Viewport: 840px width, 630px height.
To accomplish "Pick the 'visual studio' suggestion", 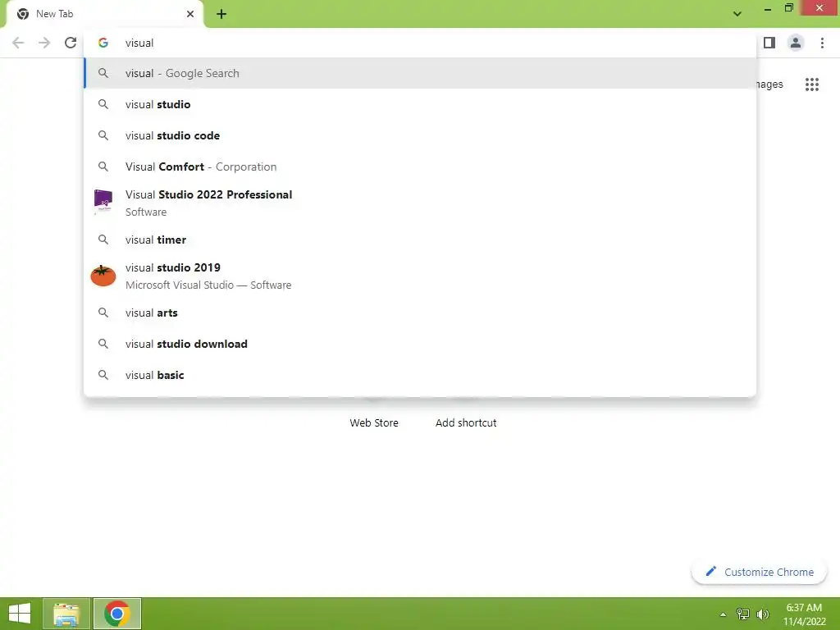I will tap(420, 104).
